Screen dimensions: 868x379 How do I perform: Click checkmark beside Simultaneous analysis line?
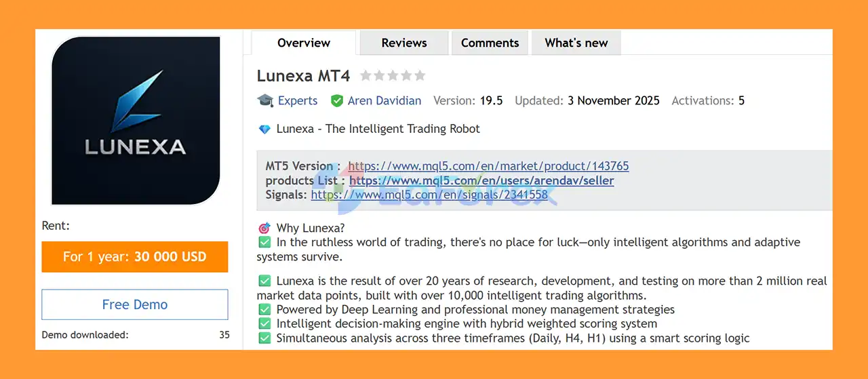click(264, 338)
